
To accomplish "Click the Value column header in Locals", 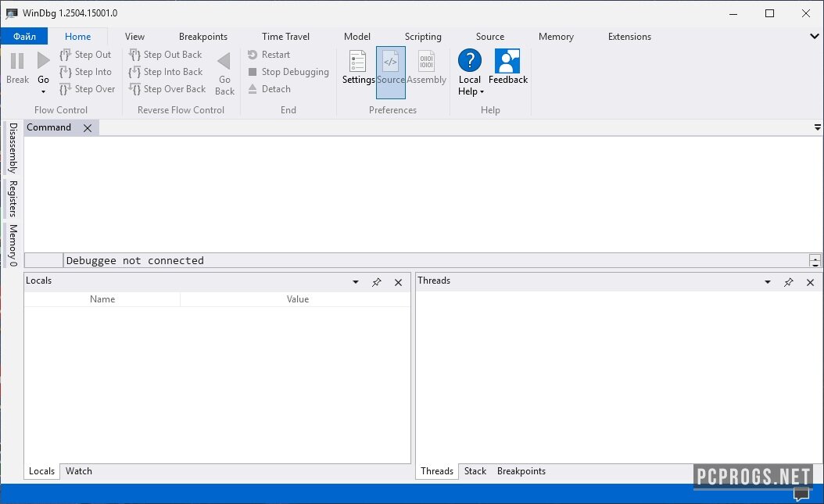I will click(x=297, y=299).
